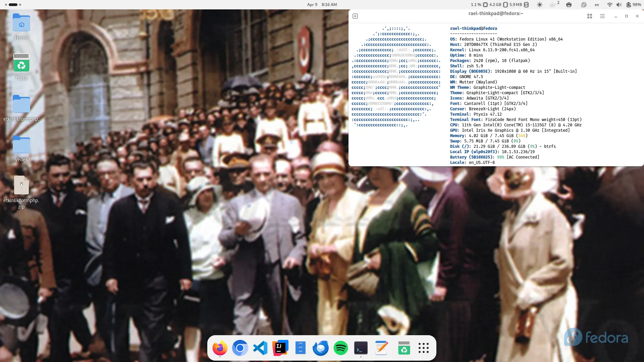Select the Trash desktop icon
Viewport: 644px width, 362px height.
tap(21, 67)
